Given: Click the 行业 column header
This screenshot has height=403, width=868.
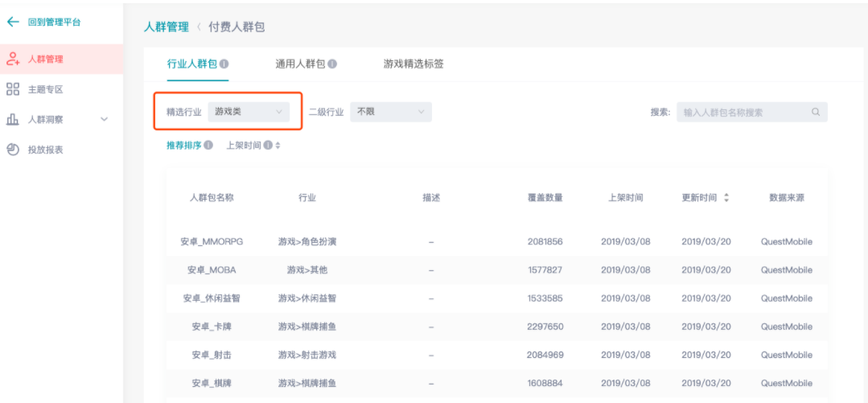Looking at the screenshot, I should coord(307,198).
